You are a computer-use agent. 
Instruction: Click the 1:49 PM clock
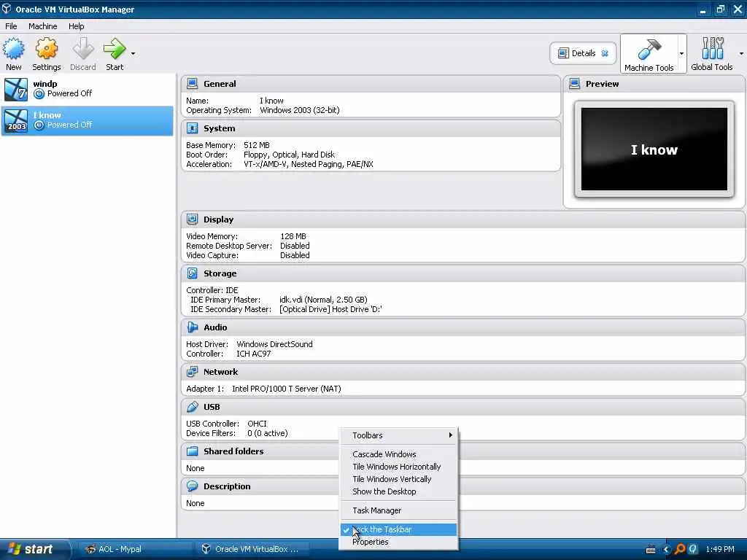(x=720, y=550)
